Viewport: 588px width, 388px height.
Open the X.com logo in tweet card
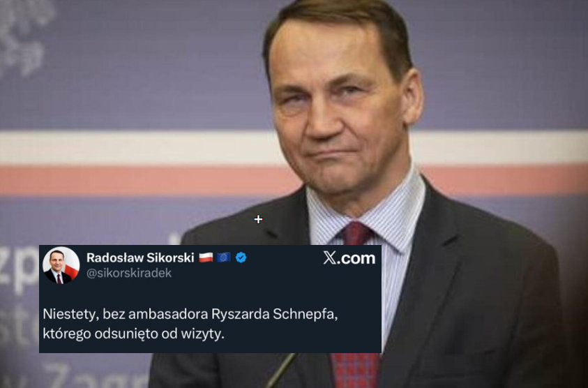(349, 258)
